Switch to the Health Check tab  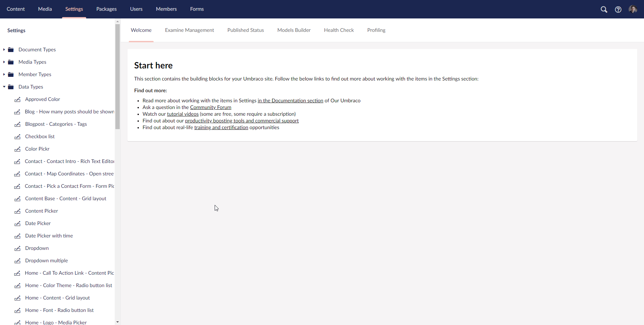pos(339,30)
